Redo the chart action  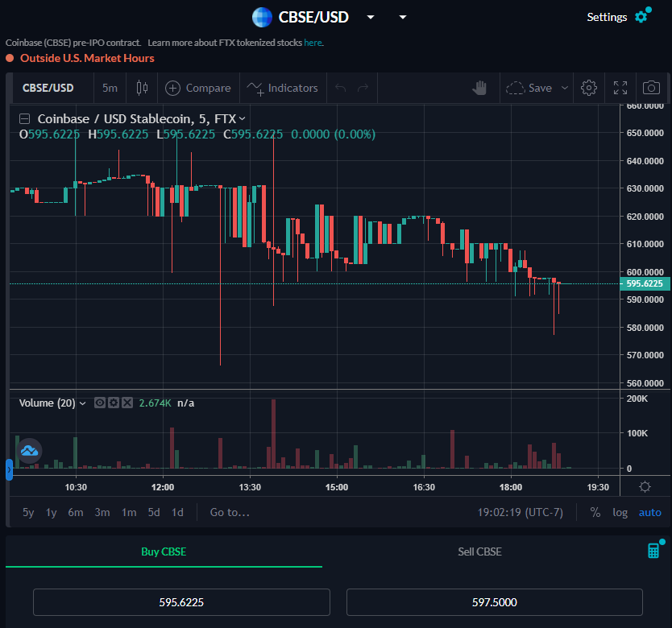(x=363, y=88)
